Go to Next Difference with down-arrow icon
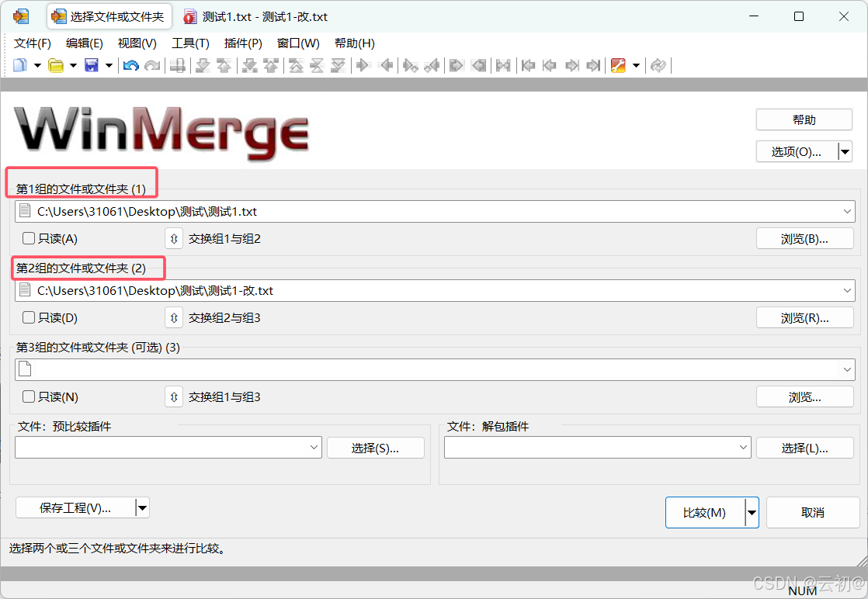Viewport: 868px width, 599px height. (203, 65)
